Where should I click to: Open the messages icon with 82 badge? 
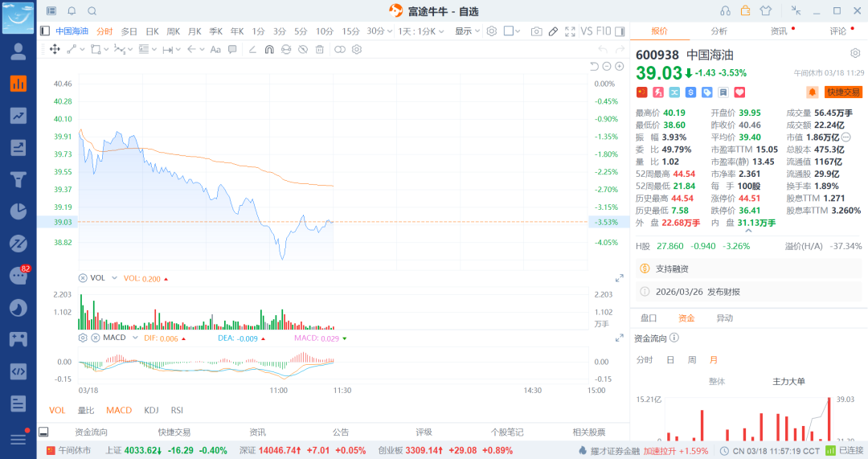tap(18, 275)
